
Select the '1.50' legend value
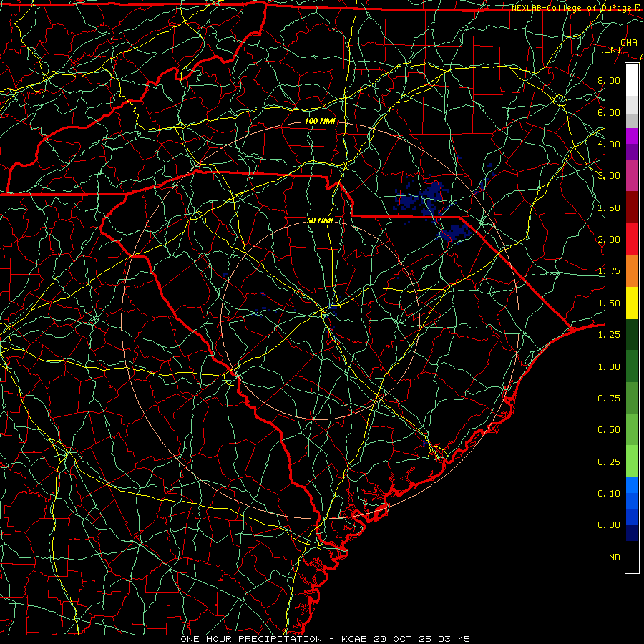609,303
